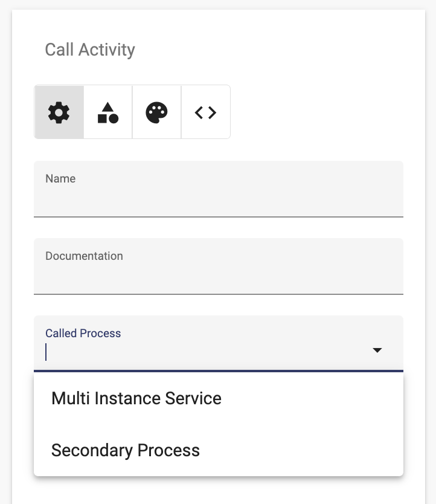Select Multi Instance Service option
Image resolution: width=436 pixels, height=504 pixels.
point(219,398)
